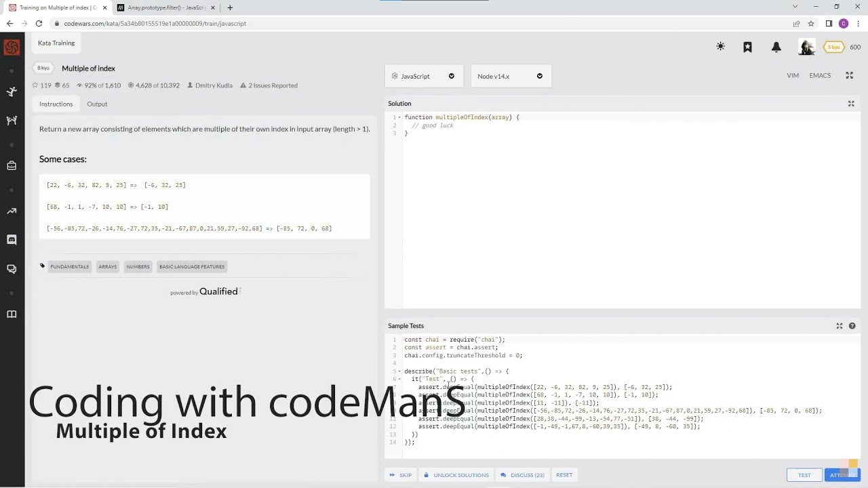868x488 pixels.
Task: Open the Chrome profile avatar
Action: click(x=844, y=23)
